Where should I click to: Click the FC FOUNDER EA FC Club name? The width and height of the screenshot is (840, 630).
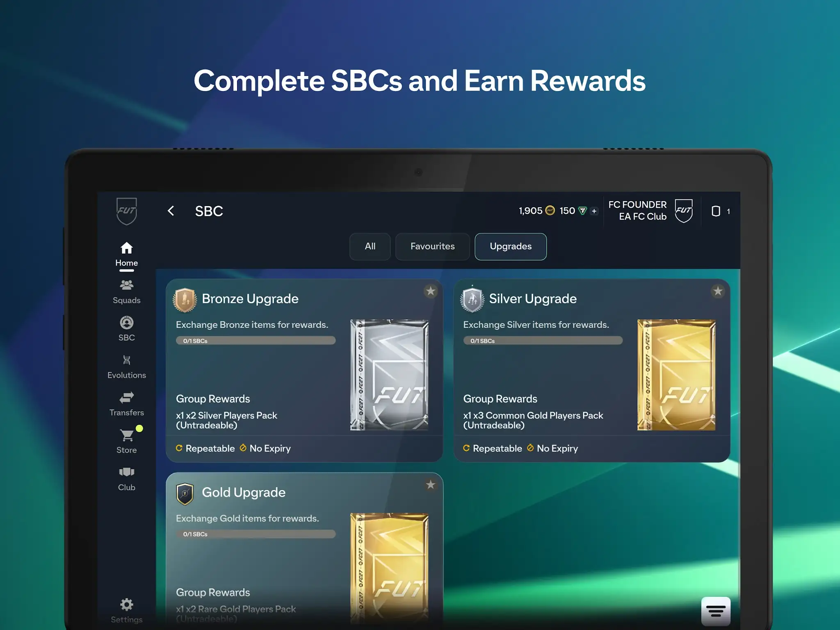pos(637,211)
